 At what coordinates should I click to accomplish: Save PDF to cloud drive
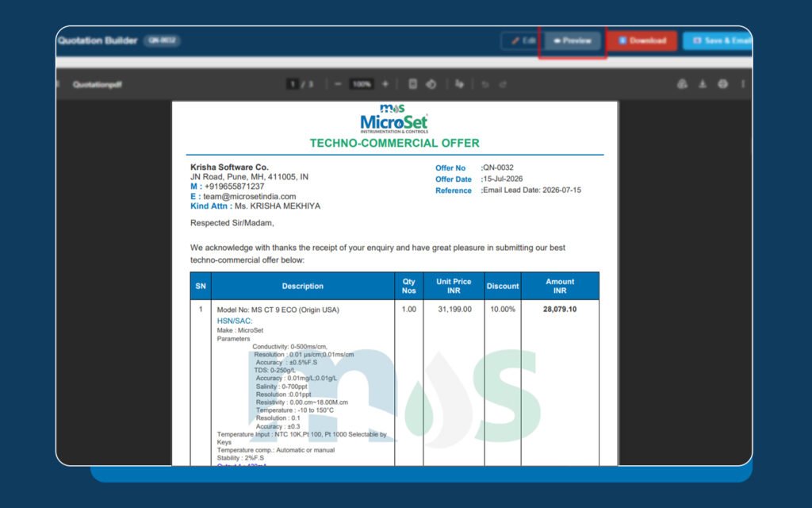[683, 84]
